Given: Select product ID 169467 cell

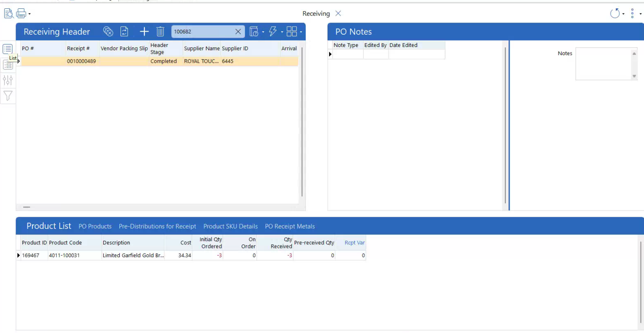Looking at the screenshot, I should 34,256.
